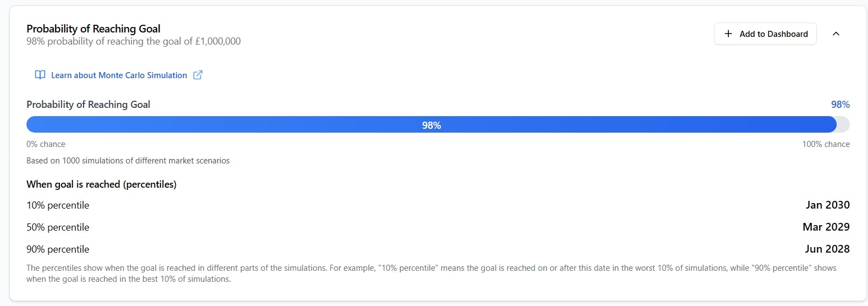868x306 pixels.
Task: Select the 10% percentile row label
Action: 58,205
